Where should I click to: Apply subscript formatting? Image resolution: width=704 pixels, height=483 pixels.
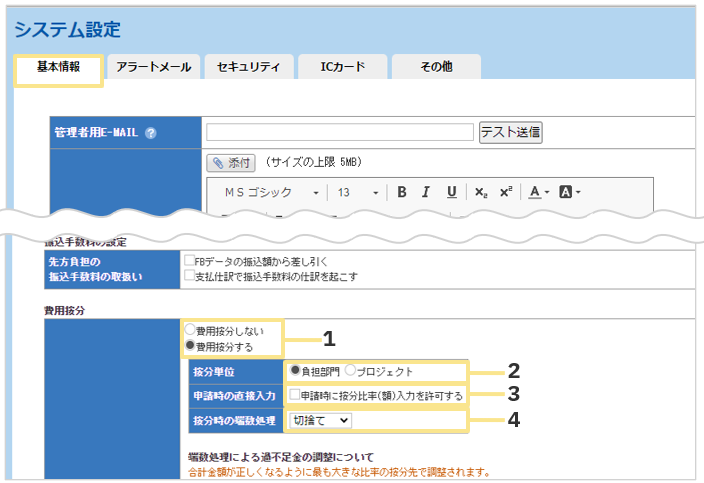click(481, 192)
